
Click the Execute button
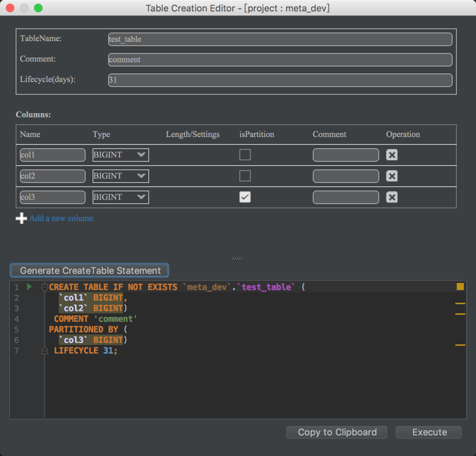point(429,432)
